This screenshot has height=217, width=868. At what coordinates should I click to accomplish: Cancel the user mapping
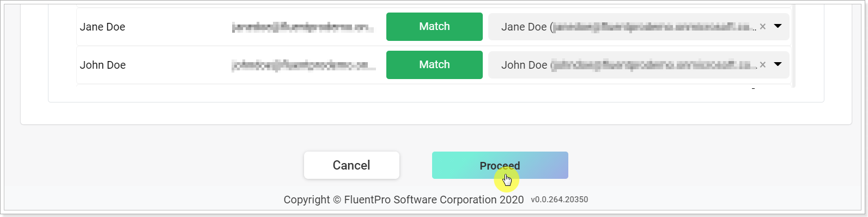coord(351,165)
